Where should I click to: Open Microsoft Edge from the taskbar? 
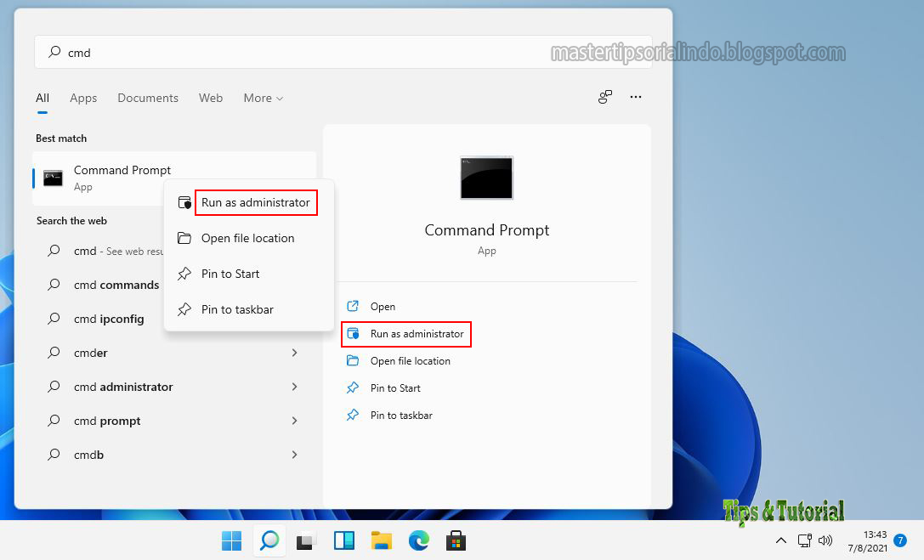(418, 540)
